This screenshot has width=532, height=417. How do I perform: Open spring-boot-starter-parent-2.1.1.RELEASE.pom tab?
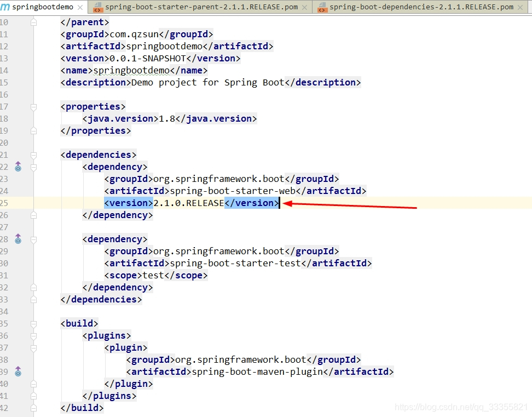[201, 7]
